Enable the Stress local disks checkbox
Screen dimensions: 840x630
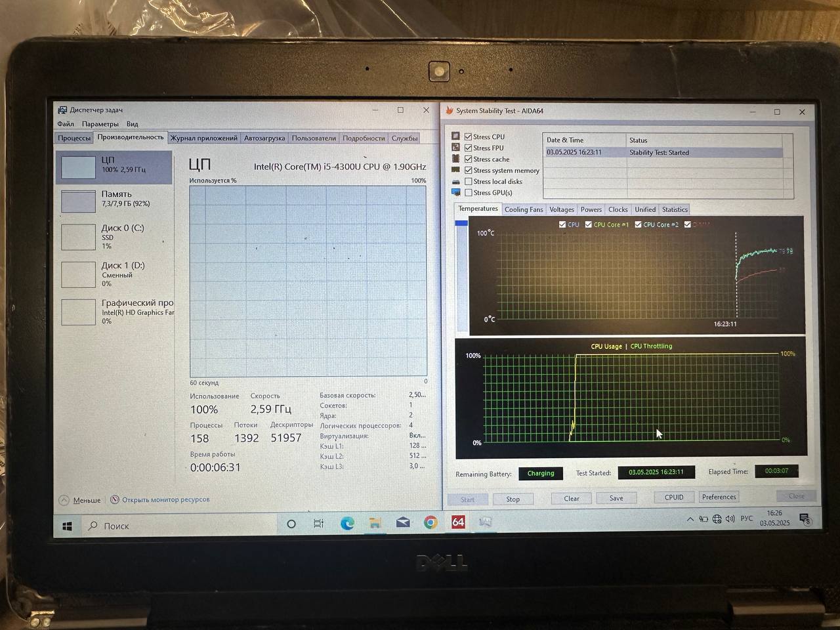(x=468, y=182)
